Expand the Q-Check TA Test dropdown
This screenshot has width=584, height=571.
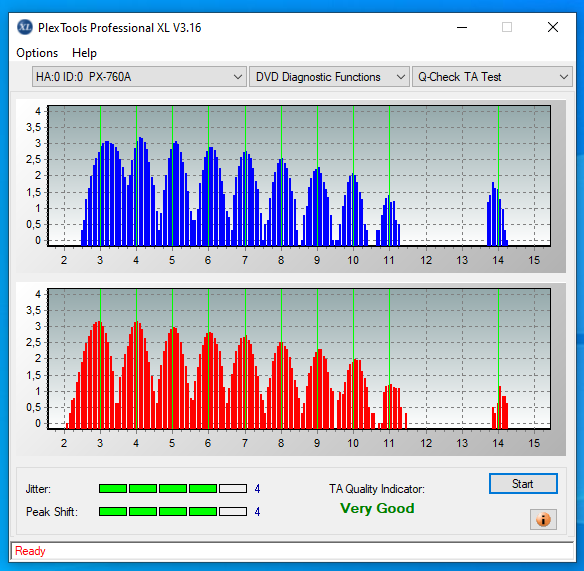tap(492, 77)
